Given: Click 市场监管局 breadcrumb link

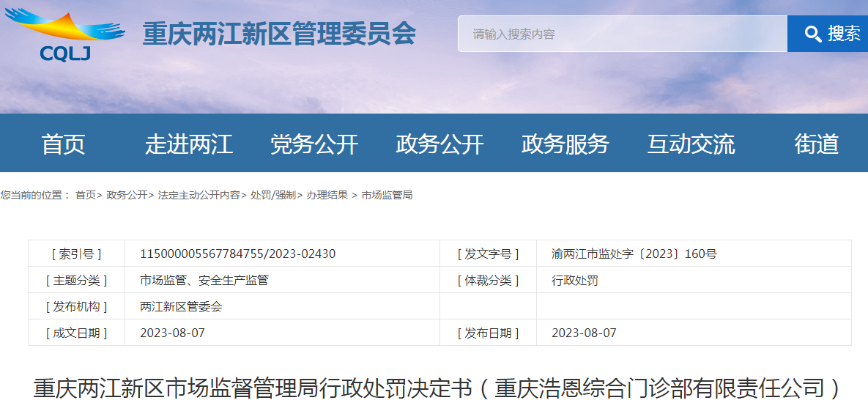Looking at the screenshot, I should coord(387,195).
